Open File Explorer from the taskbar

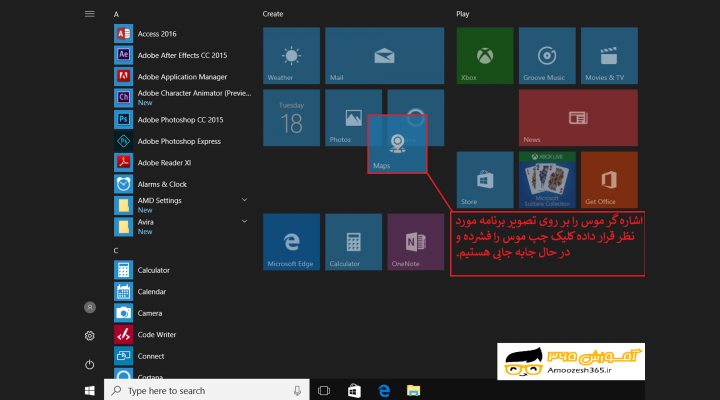click(413, 390)
